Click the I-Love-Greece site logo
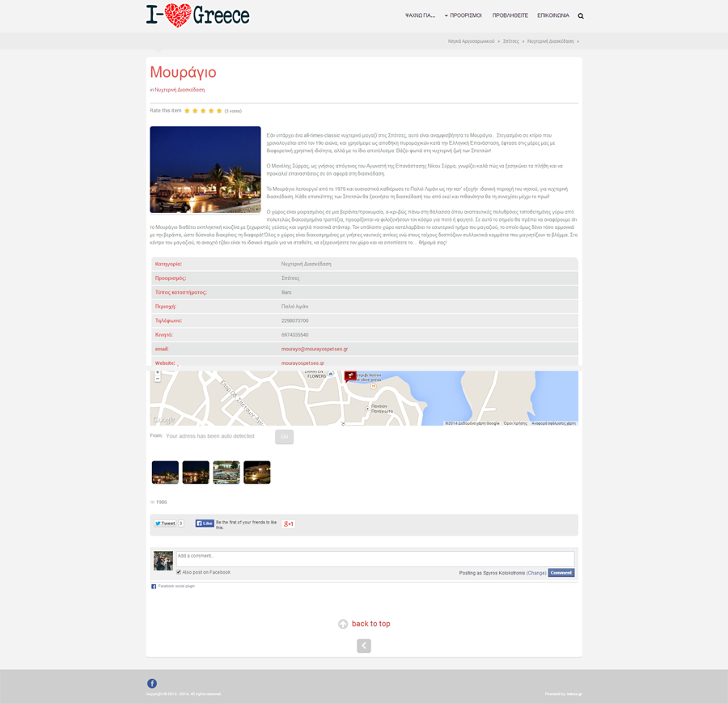728x704 pixels. click(x=198, y=15)
